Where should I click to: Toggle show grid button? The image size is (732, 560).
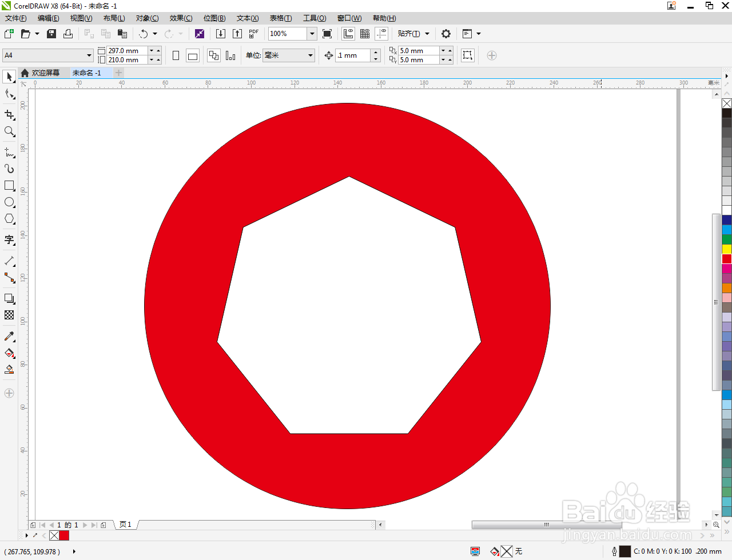(365, 34)
